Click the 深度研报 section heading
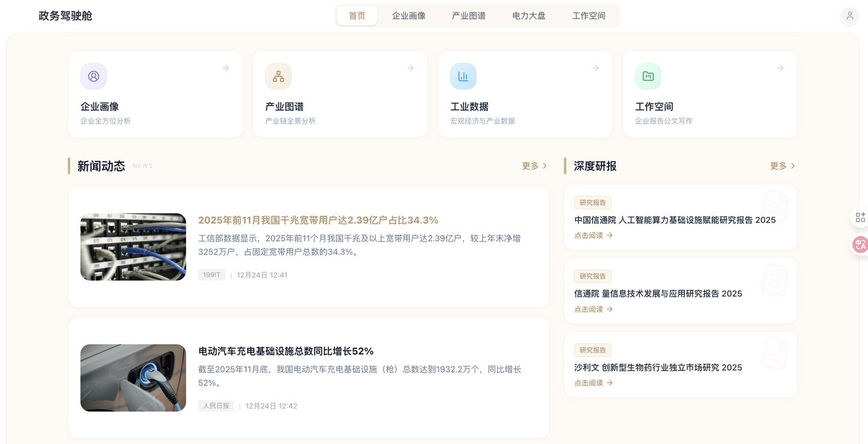 tap(595, 166)
